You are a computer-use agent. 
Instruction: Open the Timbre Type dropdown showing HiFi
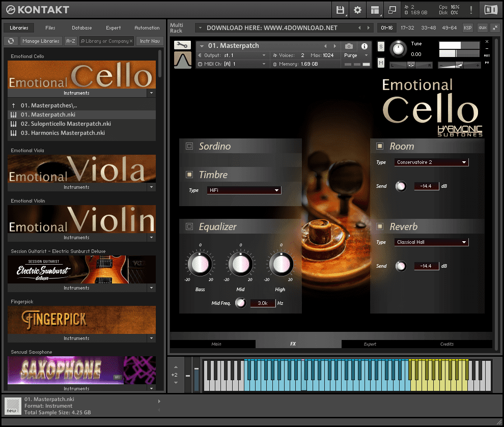243,190
